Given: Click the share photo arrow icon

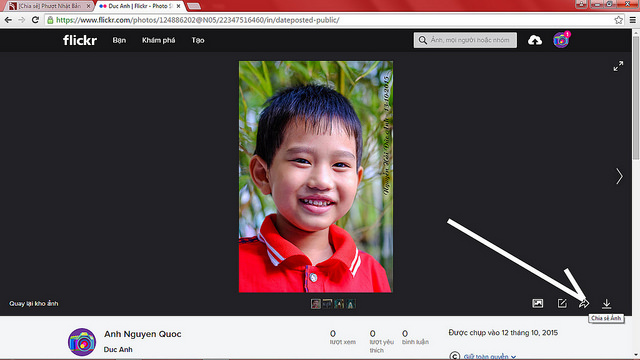Looking at the screenshot, I should click(584, 303).
